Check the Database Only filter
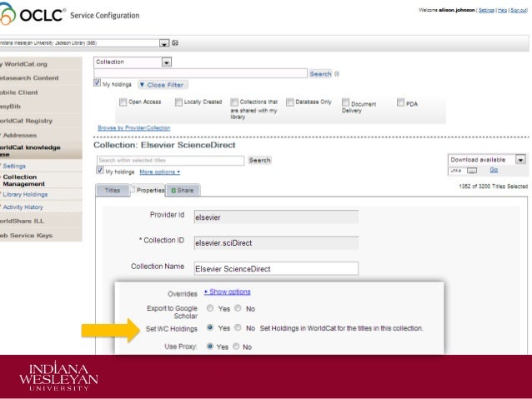 tap(289, 102)
